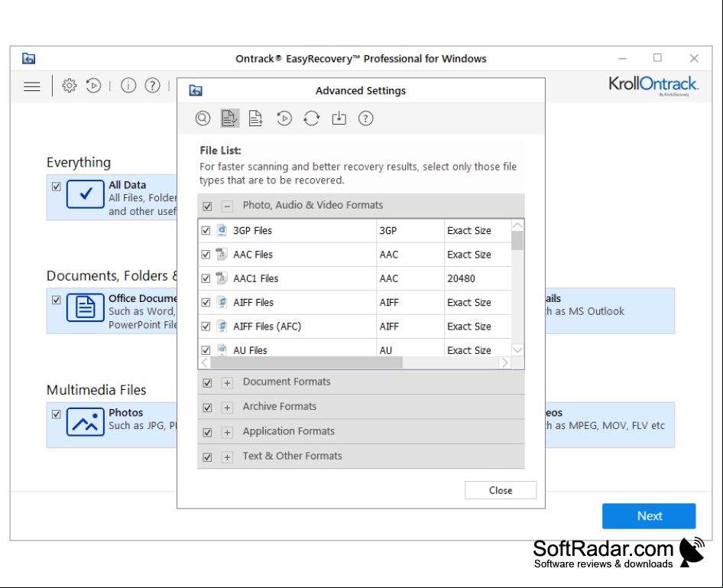Open settings gear in main toolbar
The width and height of the screenshot is (723, 588).
click(69, 86)
